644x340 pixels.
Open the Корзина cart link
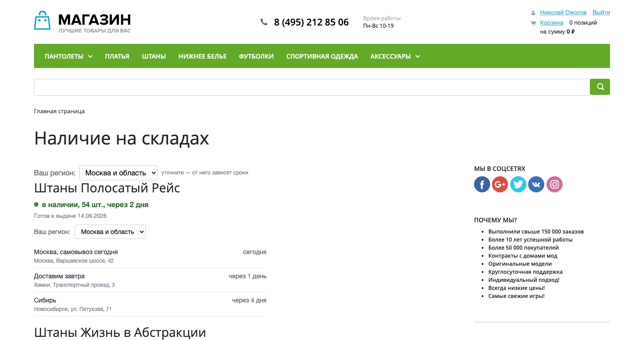pyautogui.click(x=551, y=23)
